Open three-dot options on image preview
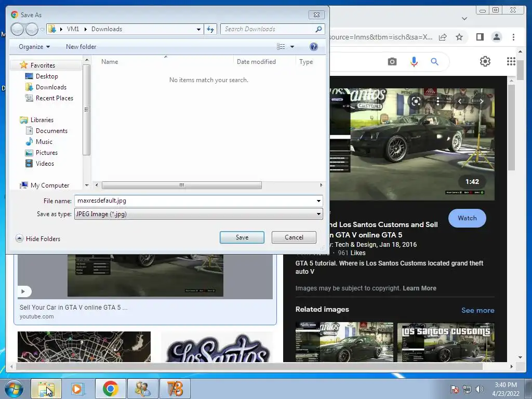Image resolution: width=532 pixels, height=399 pixels. tap(437, 101)
